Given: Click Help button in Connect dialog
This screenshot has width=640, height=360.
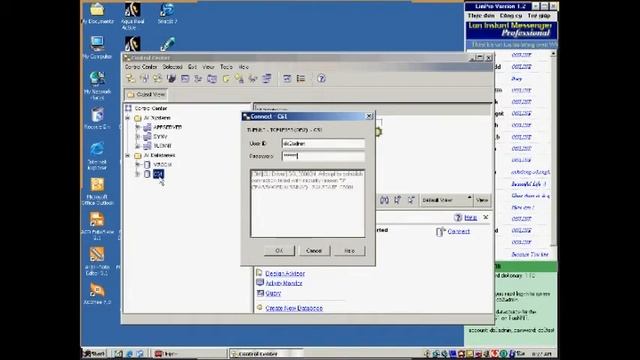Looking at the screenshot, I should [x=349, y=251].
